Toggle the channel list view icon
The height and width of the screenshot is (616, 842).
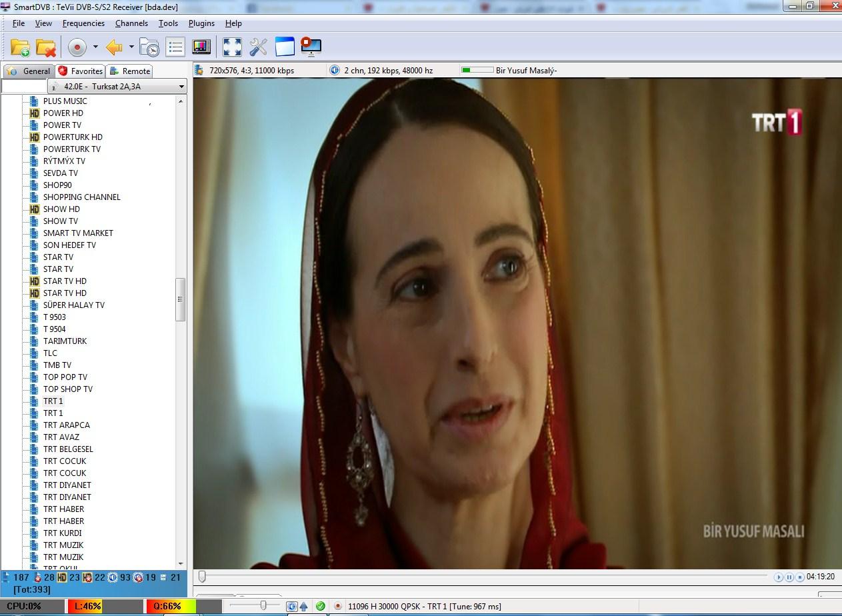pyautogui.click(x=175, y=47)
